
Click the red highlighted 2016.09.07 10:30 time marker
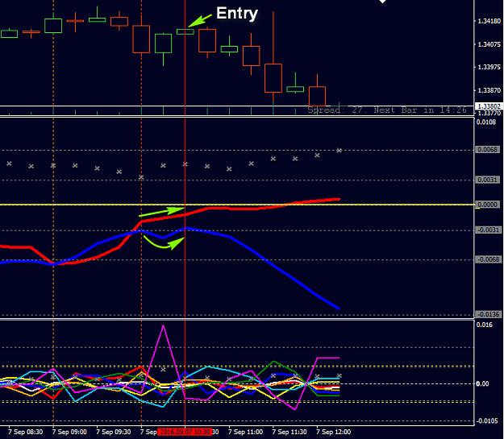coord(185,432)
